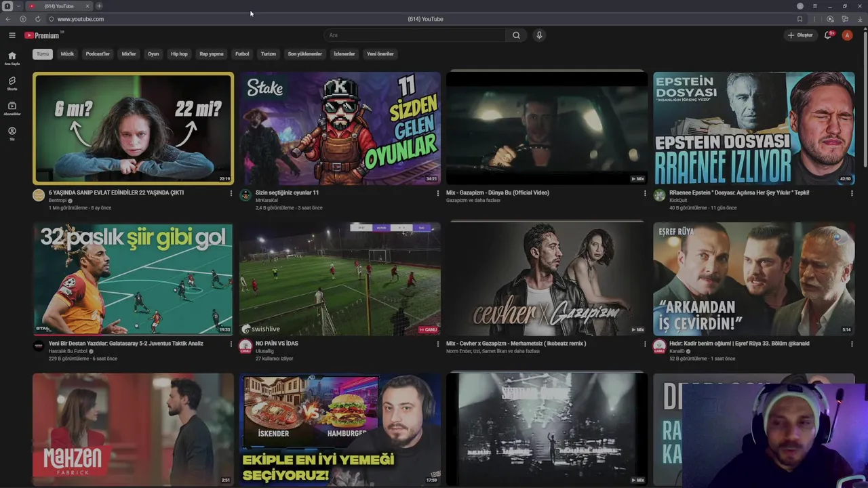Open Abonelikler in the left sidebar
The image size is (868, 488).
tap(12, 108)
